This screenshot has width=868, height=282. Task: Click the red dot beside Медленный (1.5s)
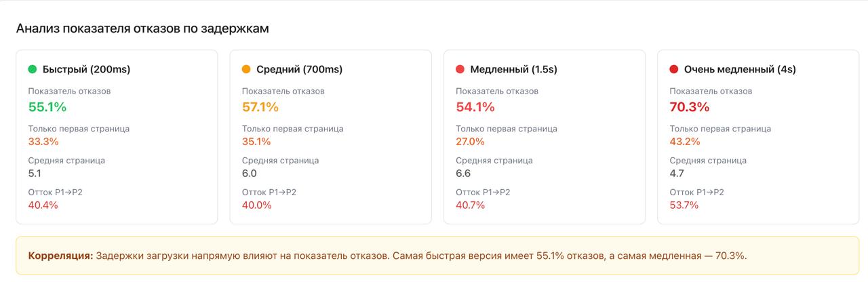pyautogui.click(x=460, y=69)
